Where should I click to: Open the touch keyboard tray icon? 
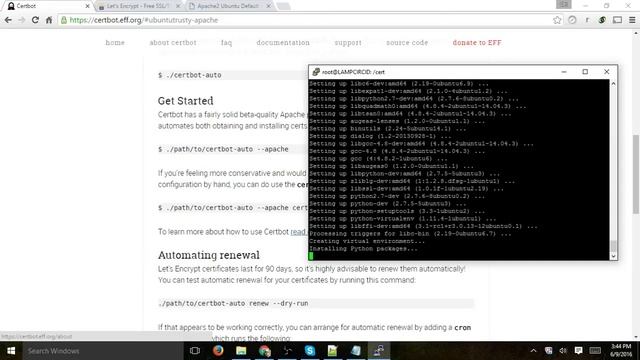595,351
